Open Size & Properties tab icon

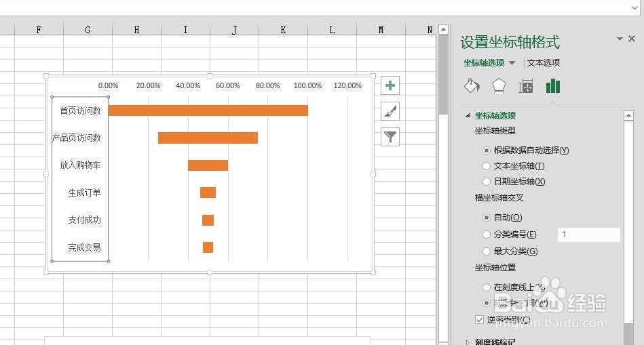point(526,86)
